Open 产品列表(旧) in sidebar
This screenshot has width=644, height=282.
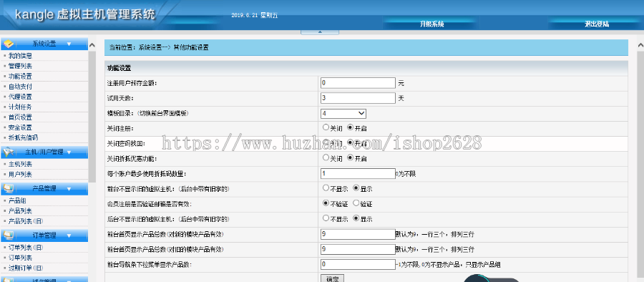(26, 221)
